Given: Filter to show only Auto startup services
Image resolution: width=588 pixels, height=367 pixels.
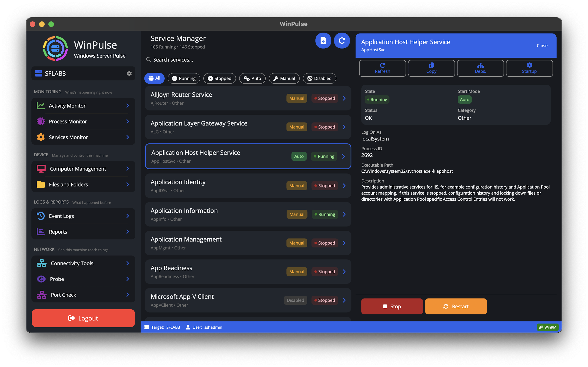Looking at the screenshot, I should click(x=252, y=78).
